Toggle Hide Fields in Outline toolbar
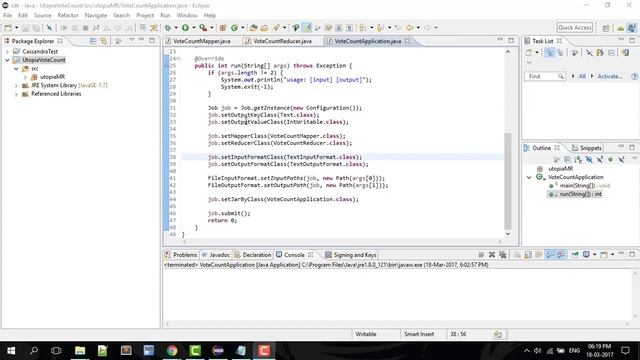The width and height of the screenshot is (640, 360). [589, 160]
